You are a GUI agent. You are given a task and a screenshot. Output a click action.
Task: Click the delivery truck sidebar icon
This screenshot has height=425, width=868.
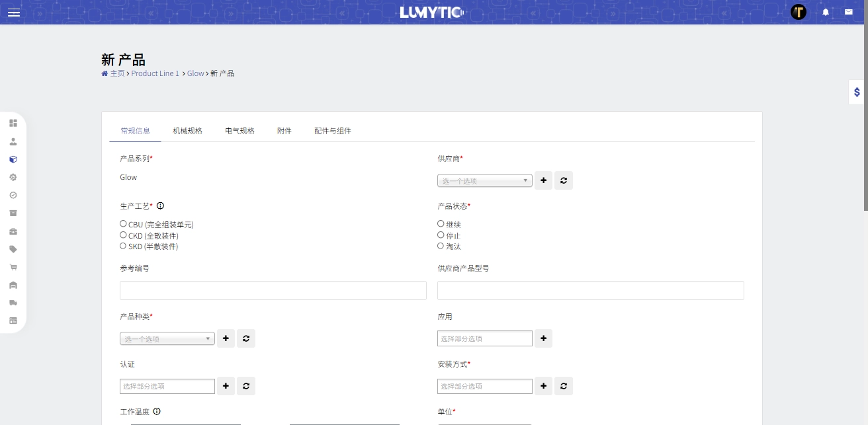pos(13,303)
